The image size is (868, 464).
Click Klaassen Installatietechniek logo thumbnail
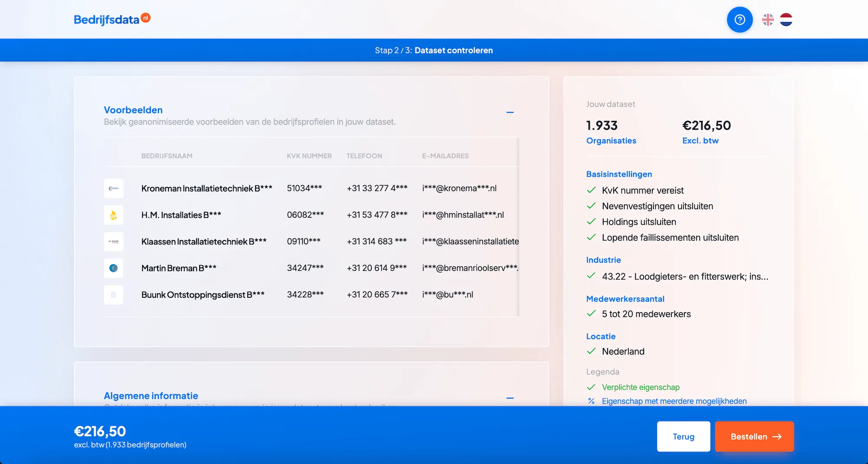pyautogui.click(x=114, y=242)
